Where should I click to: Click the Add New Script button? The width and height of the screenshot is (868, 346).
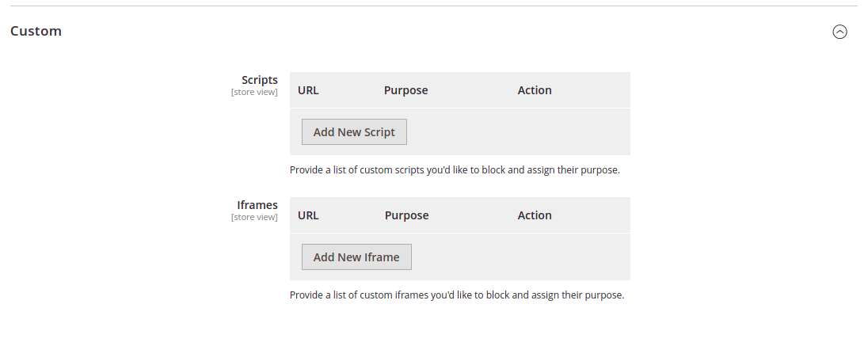click(x=354, y=132)
